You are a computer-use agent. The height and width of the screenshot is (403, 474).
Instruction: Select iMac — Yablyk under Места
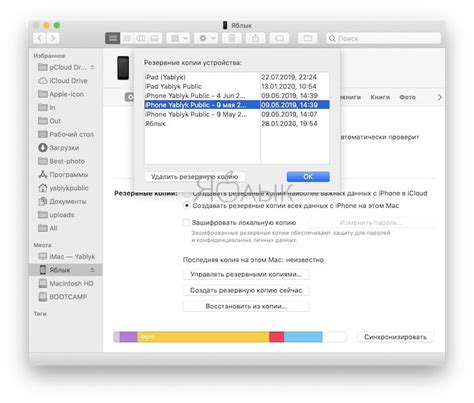[x=67, y=256]
